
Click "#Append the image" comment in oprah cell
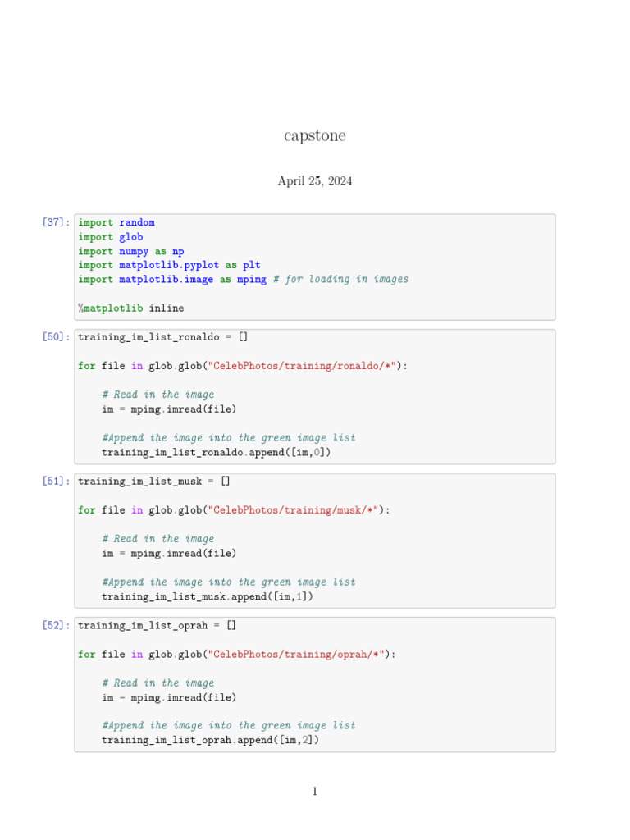(229, 725)
